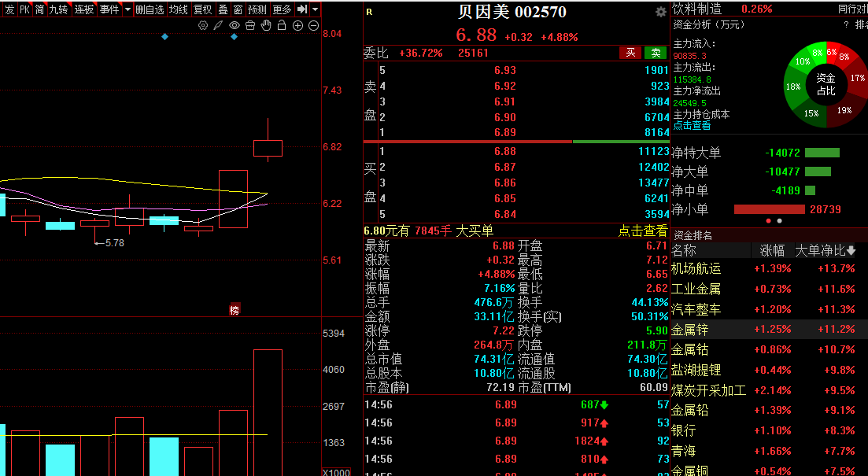Select the red page indicator dot

[768, 221]
